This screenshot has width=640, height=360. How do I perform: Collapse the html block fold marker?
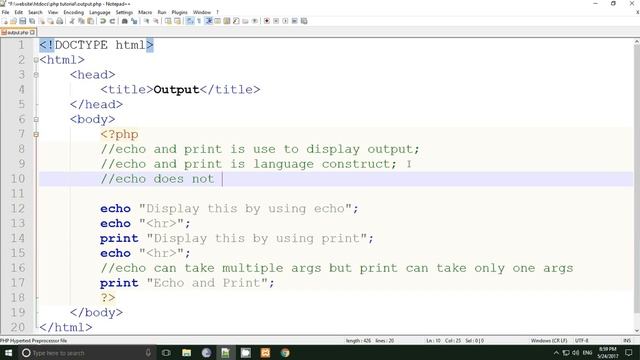click(36, 60)
